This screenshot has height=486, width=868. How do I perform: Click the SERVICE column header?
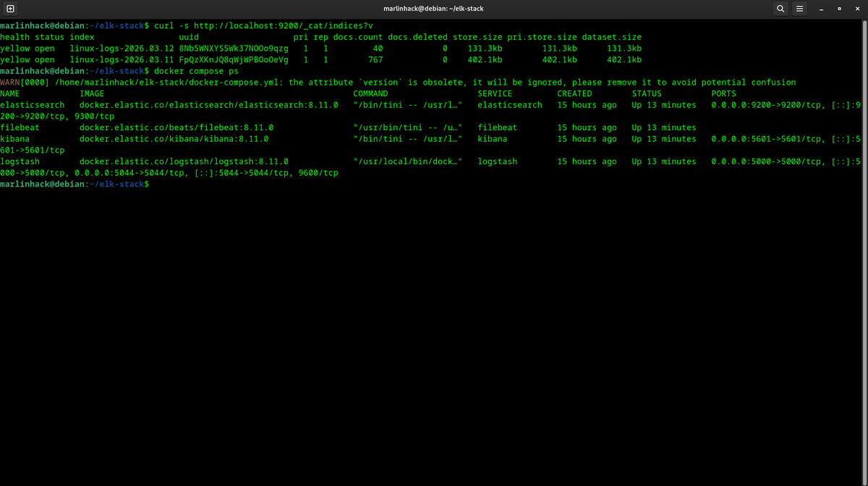click(495, 93)
